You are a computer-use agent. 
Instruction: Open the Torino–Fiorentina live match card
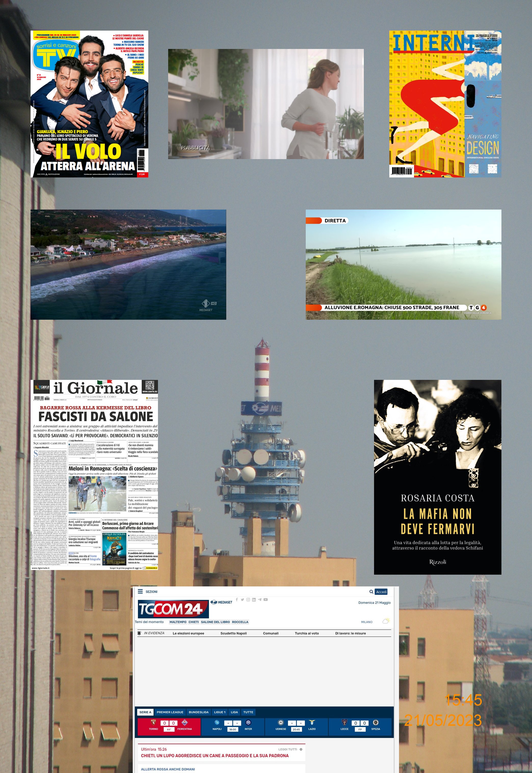169,726
